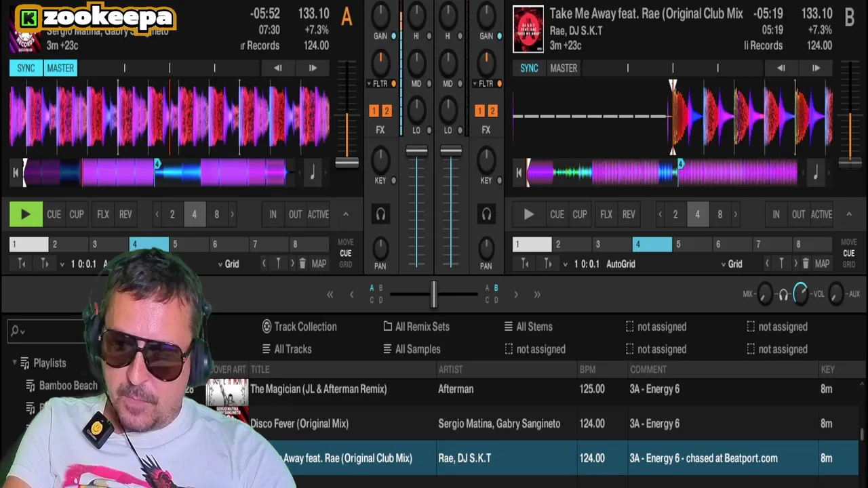Open the browser search magnifier

15,331
